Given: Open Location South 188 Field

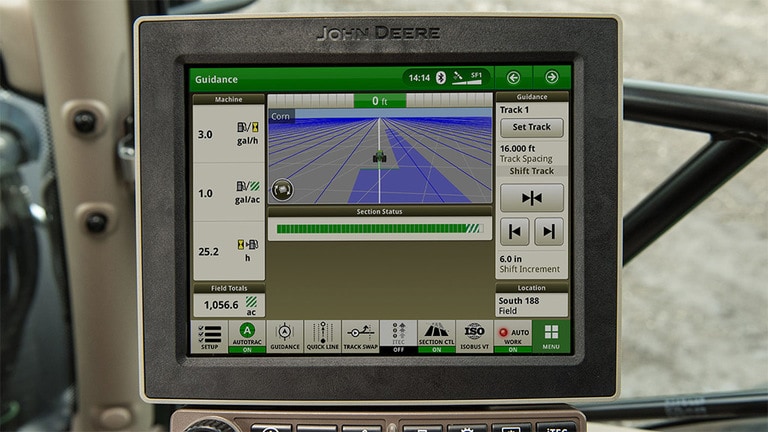Looking at the screenshot, I should tap(531, 305).
